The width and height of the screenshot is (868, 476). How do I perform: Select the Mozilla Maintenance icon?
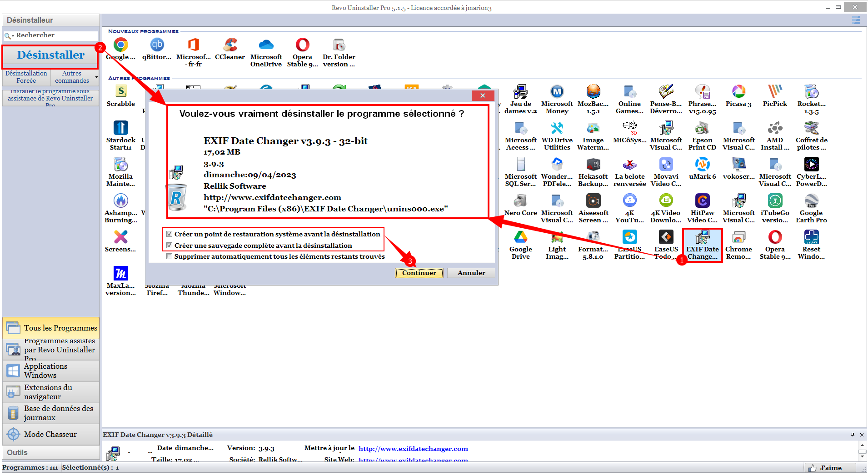click(x=121, y=165)
